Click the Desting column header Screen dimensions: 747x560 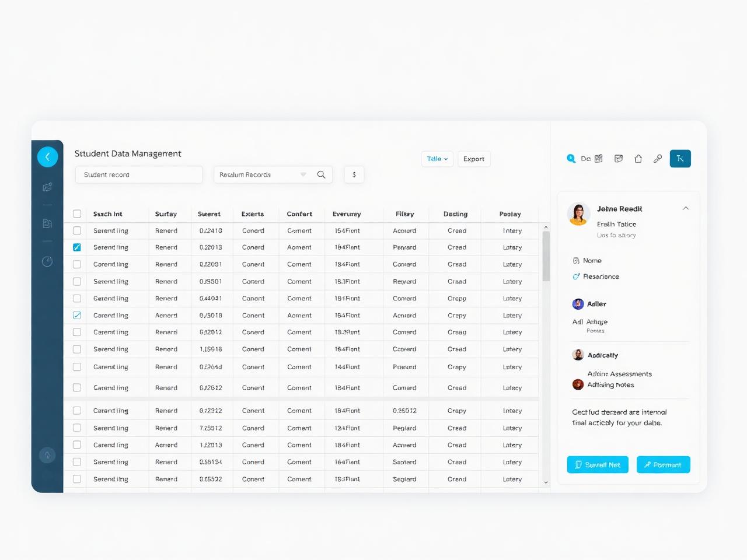(455, 214)
